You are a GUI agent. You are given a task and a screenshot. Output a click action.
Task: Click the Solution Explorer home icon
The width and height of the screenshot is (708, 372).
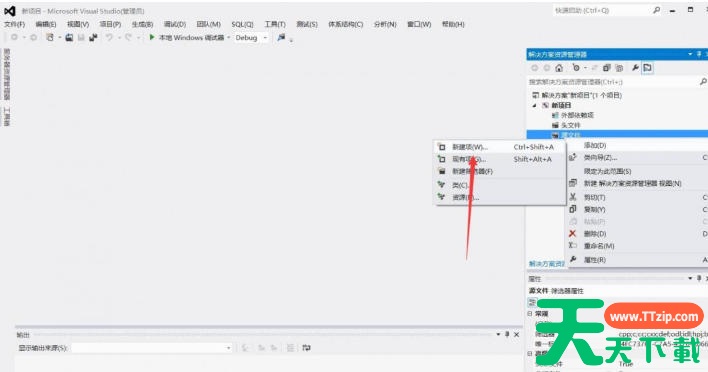pos(559,68)
